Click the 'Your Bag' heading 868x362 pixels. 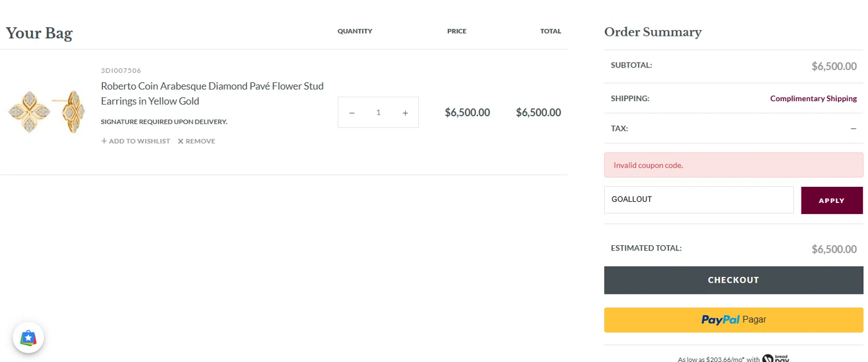pyautogui.click(x=39, y=33)
